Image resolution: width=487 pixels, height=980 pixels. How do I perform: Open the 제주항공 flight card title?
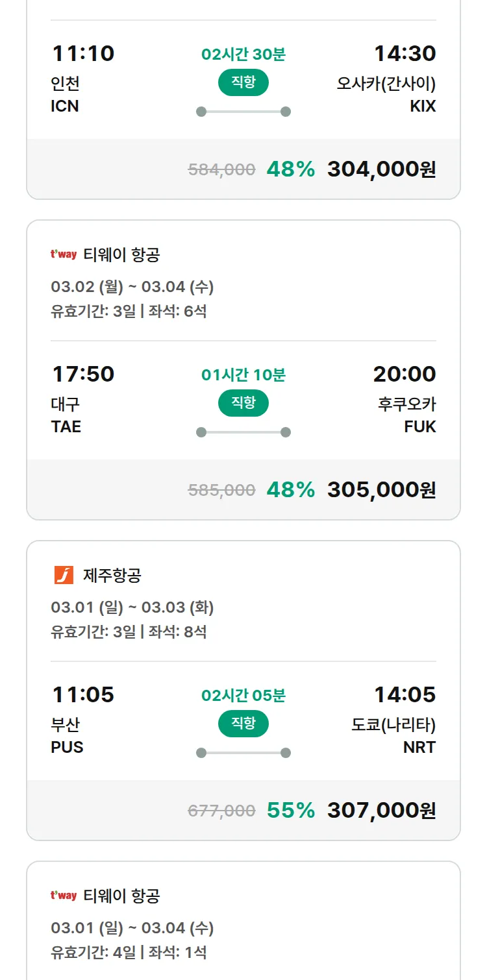pos(112,576)
